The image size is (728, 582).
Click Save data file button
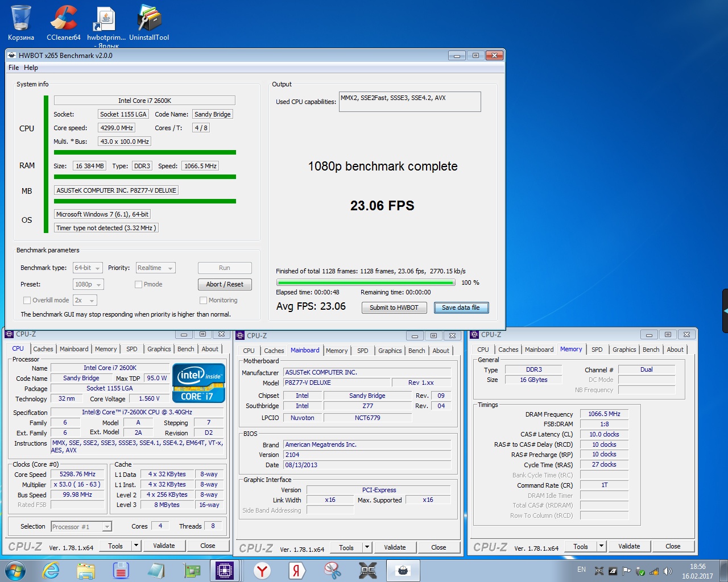tap(461, 307)
